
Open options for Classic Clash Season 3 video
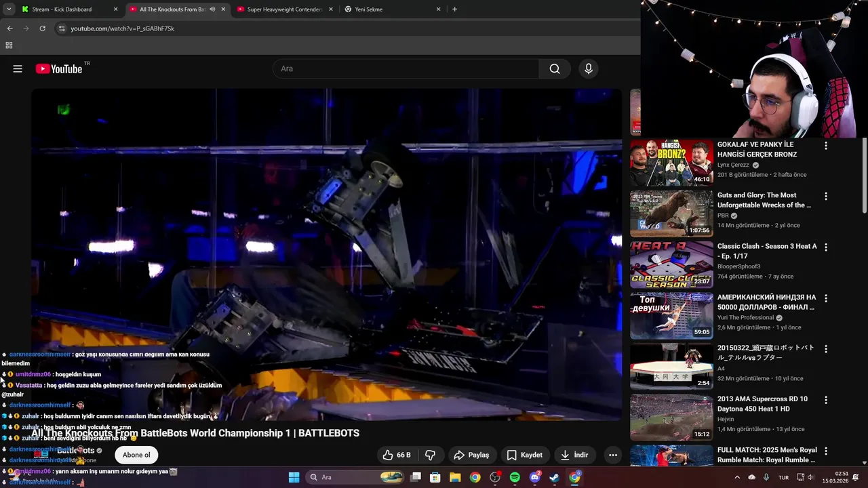(x=826, y=247)
